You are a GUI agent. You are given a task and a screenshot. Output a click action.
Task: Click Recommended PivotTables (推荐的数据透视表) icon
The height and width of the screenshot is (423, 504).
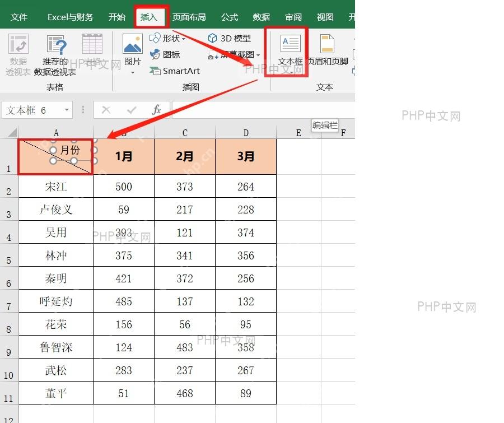pos(57,45)
